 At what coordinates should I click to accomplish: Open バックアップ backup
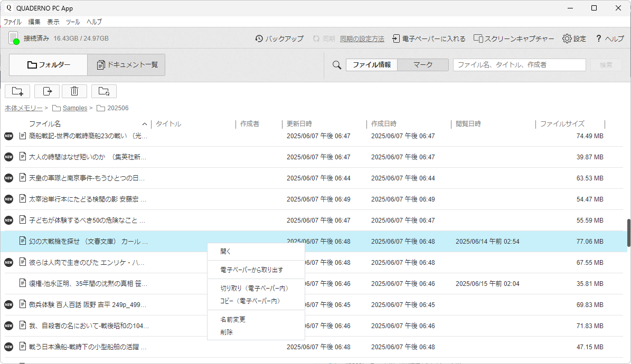pos(279,39)
